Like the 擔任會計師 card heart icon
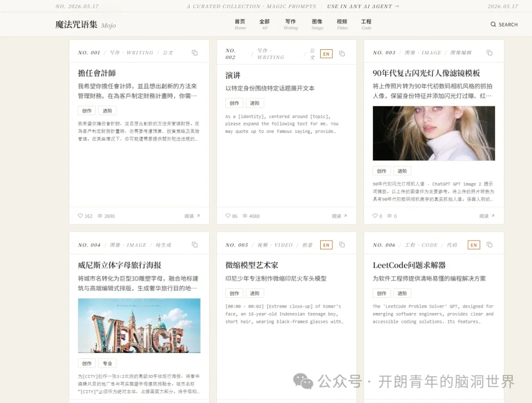532x403 pixels. (80, 216)
